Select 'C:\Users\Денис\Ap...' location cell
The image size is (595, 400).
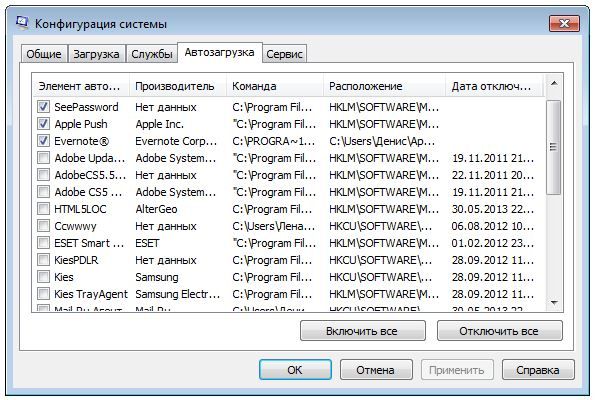pyautogui.click(x=382, y=141)
